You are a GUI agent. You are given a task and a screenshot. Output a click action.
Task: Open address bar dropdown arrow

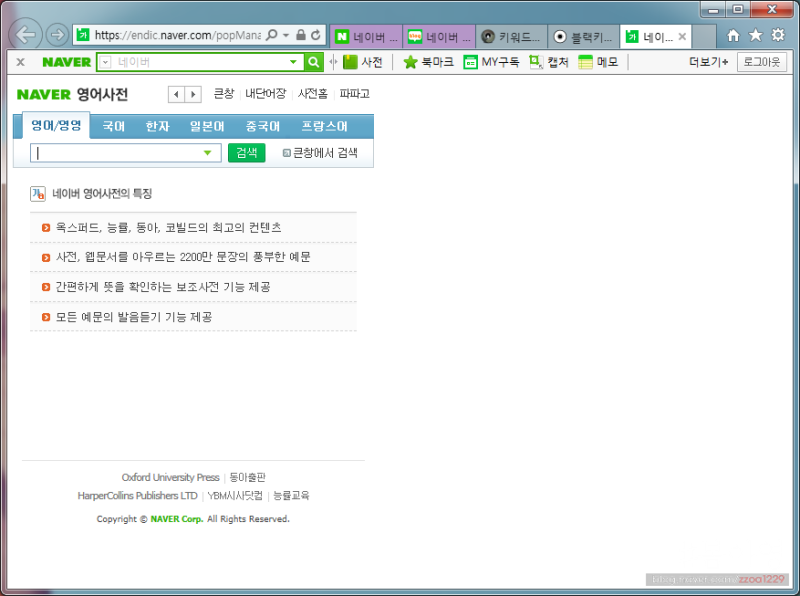(x=286, y=35)
